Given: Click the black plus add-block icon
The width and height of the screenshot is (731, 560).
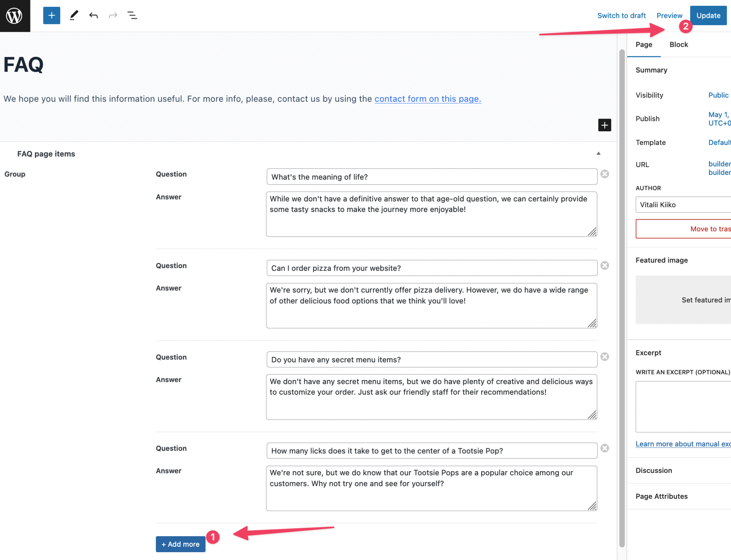Looking at the screenshot, I should (605, 125).
